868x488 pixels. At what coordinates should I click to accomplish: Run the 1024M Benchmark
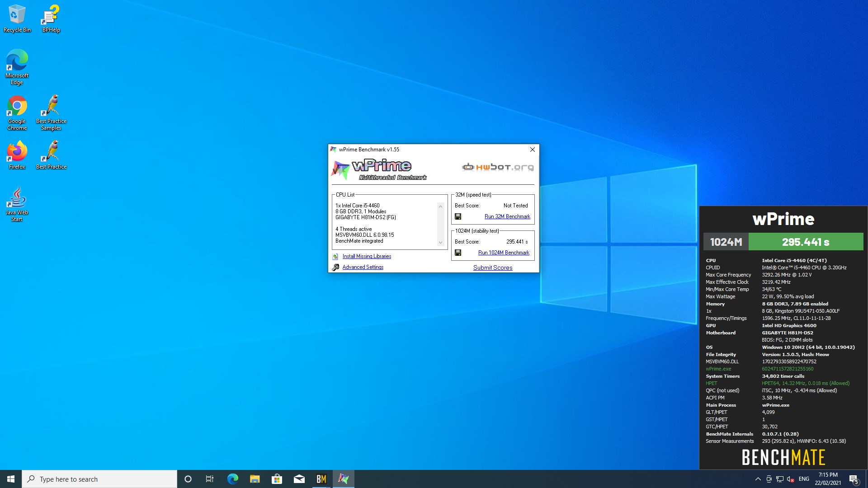coord(504,253)
